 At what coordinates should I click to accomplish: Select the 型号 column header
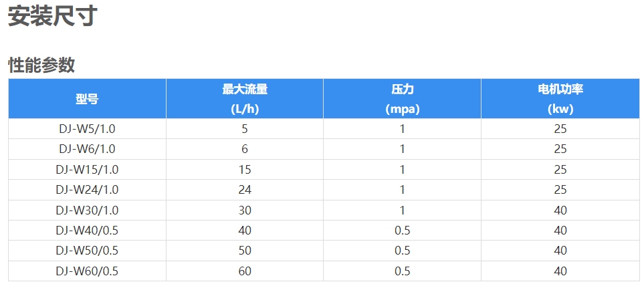[x=87, y=99]
